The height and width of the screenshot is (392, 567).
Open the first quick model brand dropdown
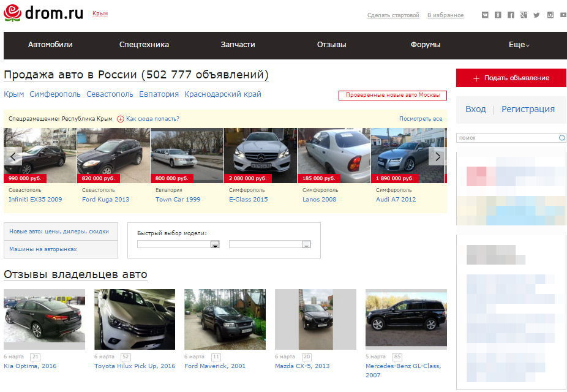[178, 244]
